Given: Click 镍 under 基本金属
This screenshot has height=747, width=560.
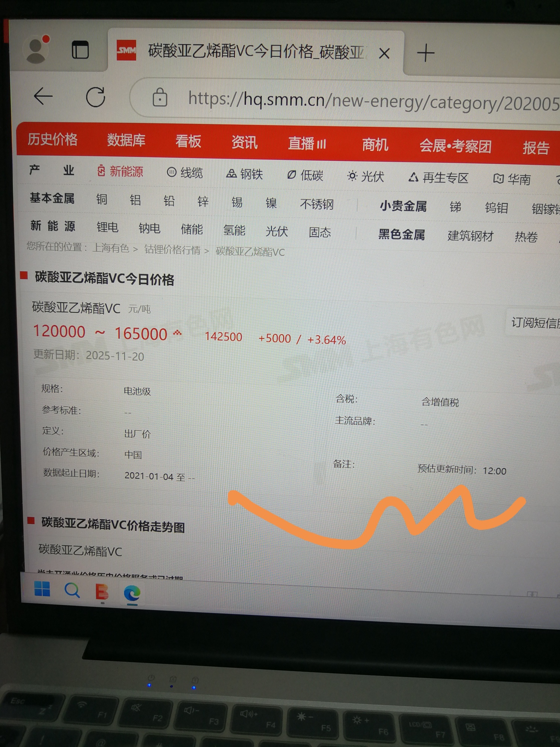Looking at the screenshot, I should point(271,203).
